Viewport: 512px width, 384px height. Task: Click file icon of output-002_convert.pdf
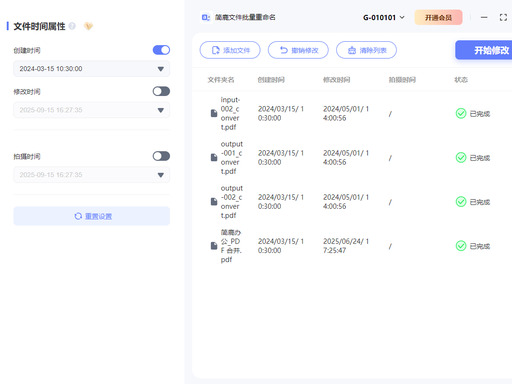click(214, 202)
